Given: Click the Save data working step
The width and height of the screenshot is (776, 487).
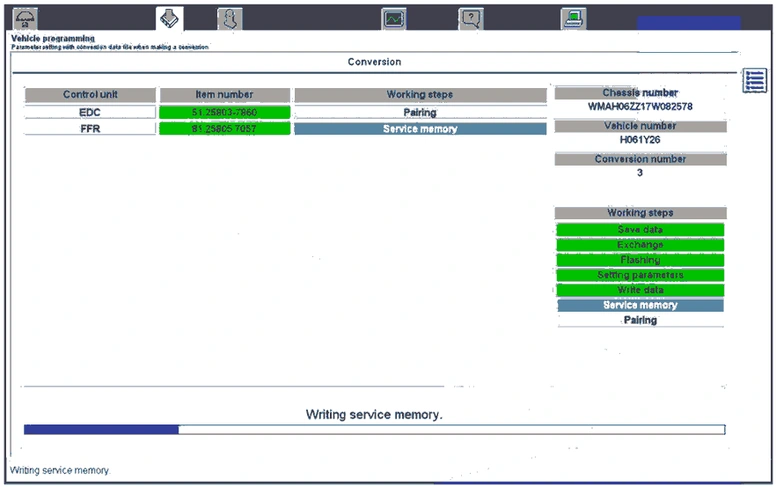Looking at the screenshot, I should 640,230.
